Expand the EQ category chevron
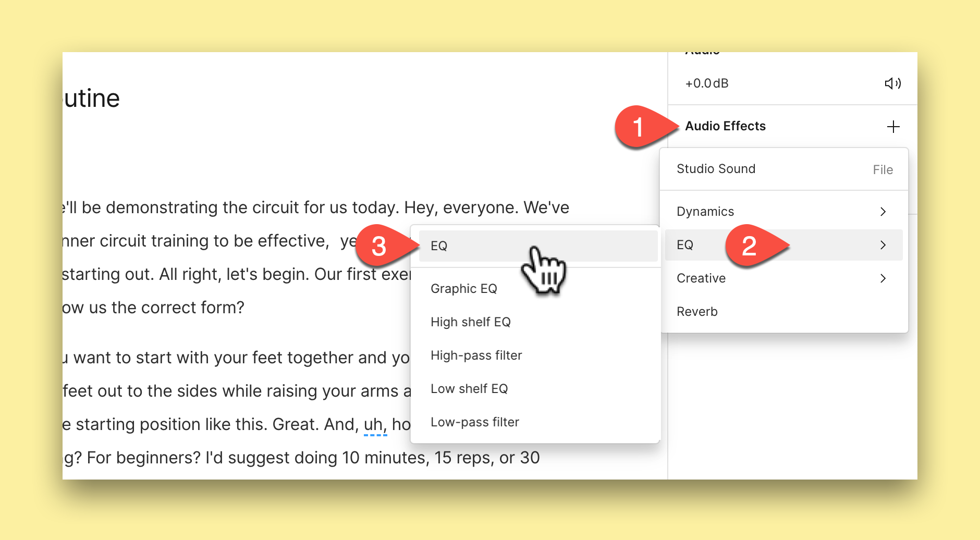 click(883, 245)
